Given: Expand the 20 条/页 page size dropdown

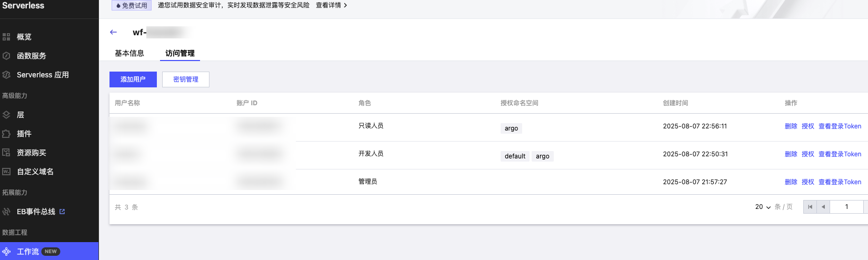Looking at the screenshot, I should pyautogui.click(x=763, y=207).
